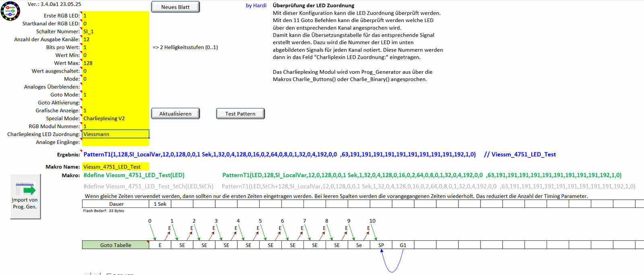Open the by Hardi link

256,6
